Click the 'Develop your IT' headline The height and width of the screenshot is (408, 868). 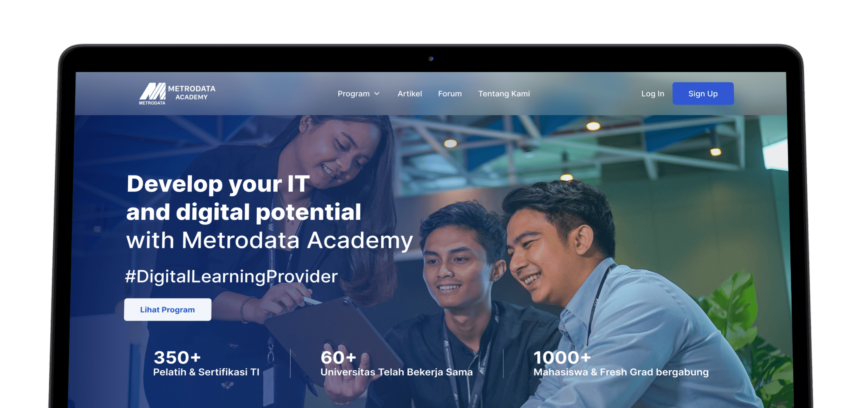coord(218,184)
